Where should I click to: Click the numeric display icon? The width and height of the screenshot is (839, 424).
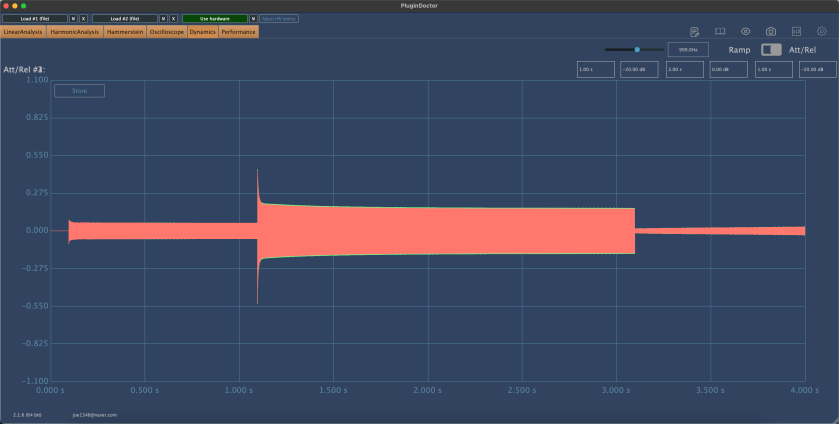tap(796, 32)
